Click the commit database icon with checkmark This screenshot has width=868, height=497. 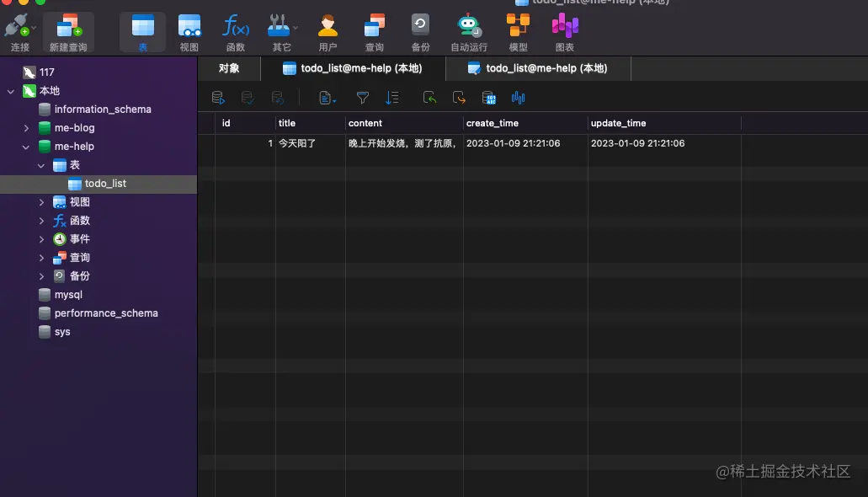[x=248, y=98]
